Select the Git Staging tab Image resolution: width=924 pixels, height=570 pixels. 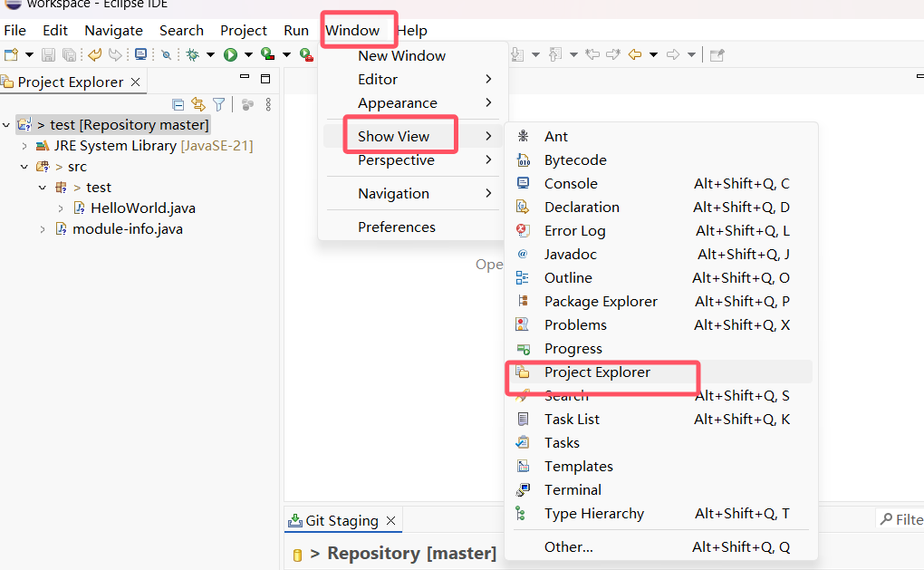tap(342, 520)
